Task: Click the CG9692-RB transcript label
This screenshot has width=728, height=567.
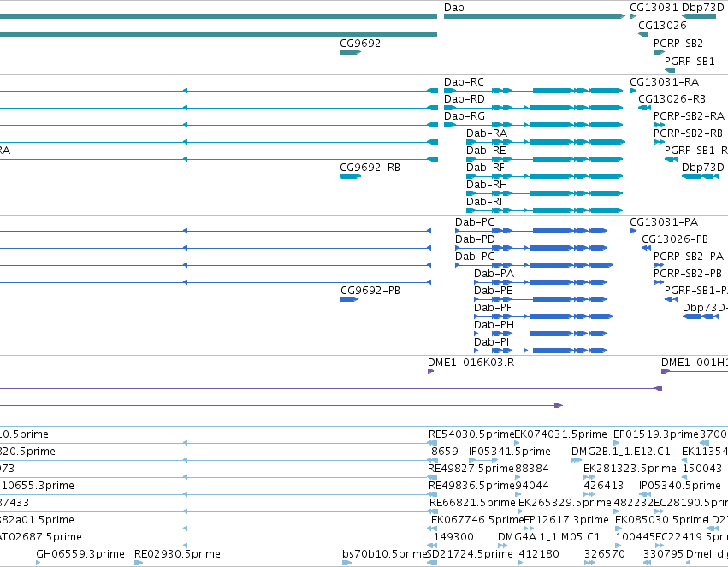Action: tap(370, 167)
